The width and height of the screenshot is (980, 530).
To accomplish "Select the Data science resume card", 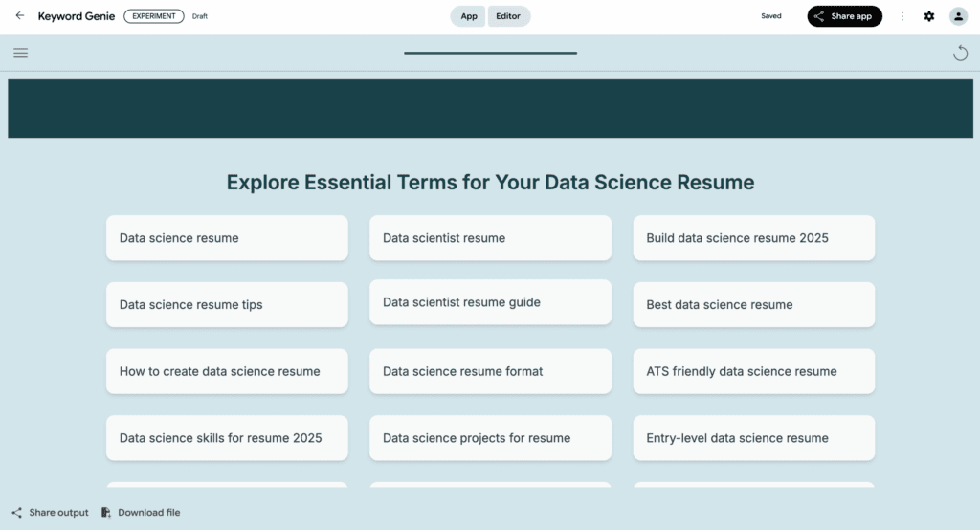I will pos(227,238).
